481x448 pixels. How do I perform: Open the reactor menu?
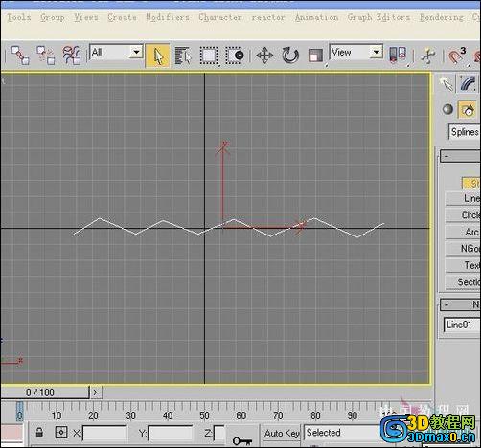coord(268,17)
